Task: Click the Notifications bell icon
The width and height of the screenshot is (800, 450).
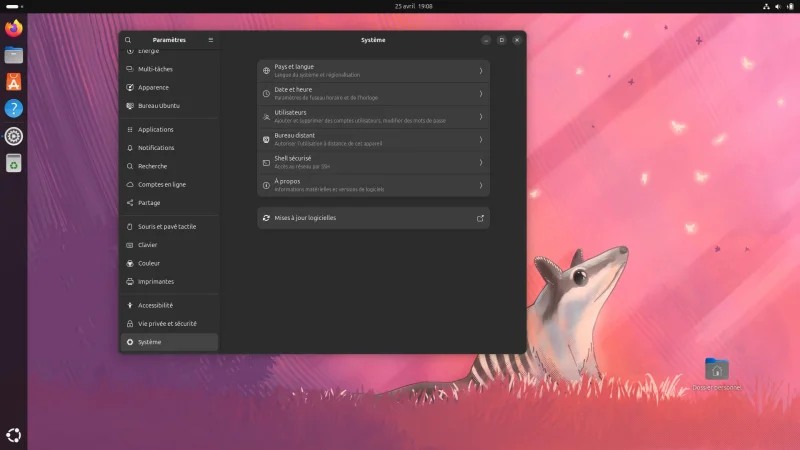Action: [x=130, y=148]
